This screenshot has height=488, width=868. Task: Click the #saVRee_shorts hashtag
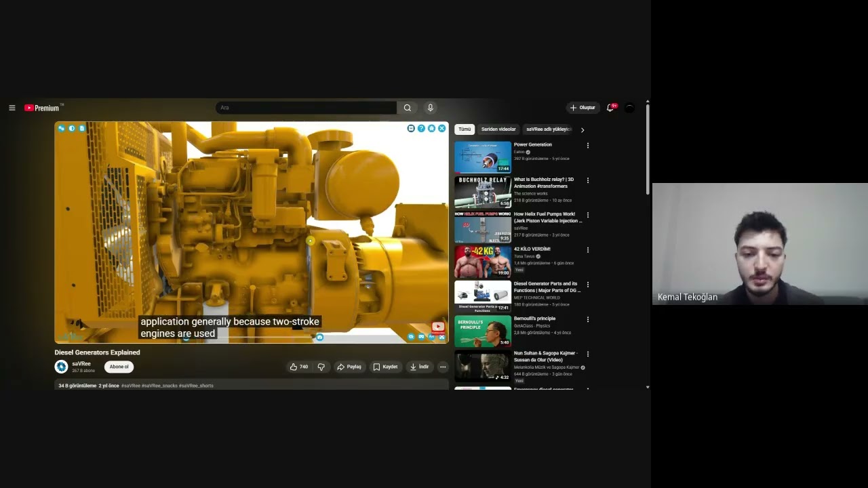pyautogui.click(x=196, y=386)
